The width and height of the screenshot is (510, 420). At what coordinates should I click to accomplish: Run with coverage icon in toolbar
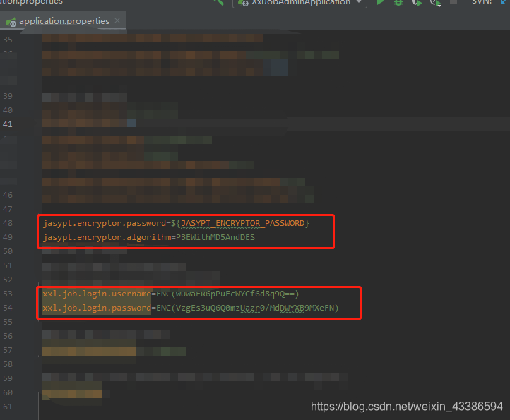coord(417,3)
